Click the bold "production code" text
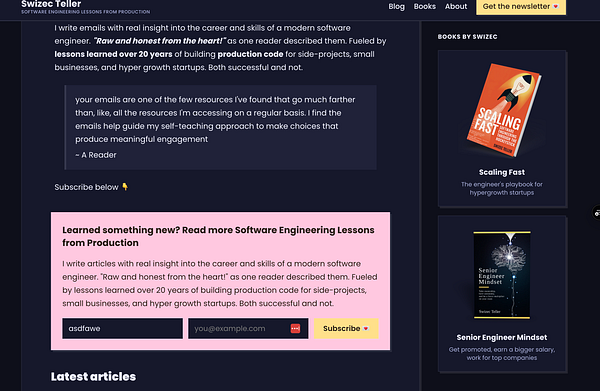Image resolution: width=600 pixels, height=391 pixels. [x=250, y=54]
